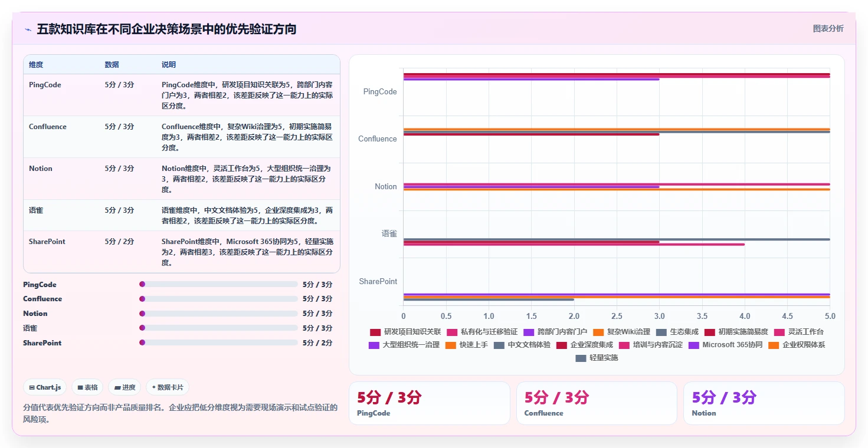
Task: Click Notion label on chart y-axis
Action: pyautogui.click(x=386, y=187)
